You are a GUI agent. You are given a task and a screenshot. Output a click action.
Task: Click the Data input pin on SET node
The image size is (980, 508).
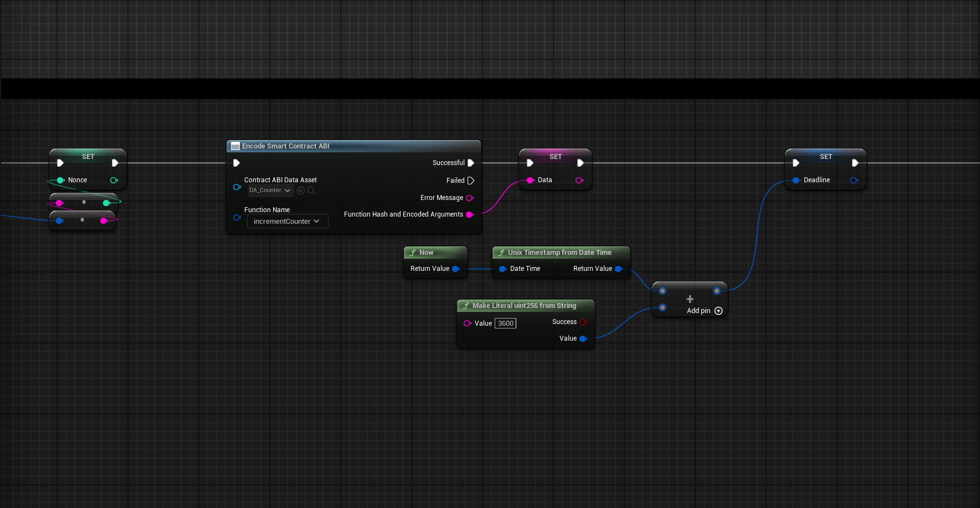coord(530,180)
